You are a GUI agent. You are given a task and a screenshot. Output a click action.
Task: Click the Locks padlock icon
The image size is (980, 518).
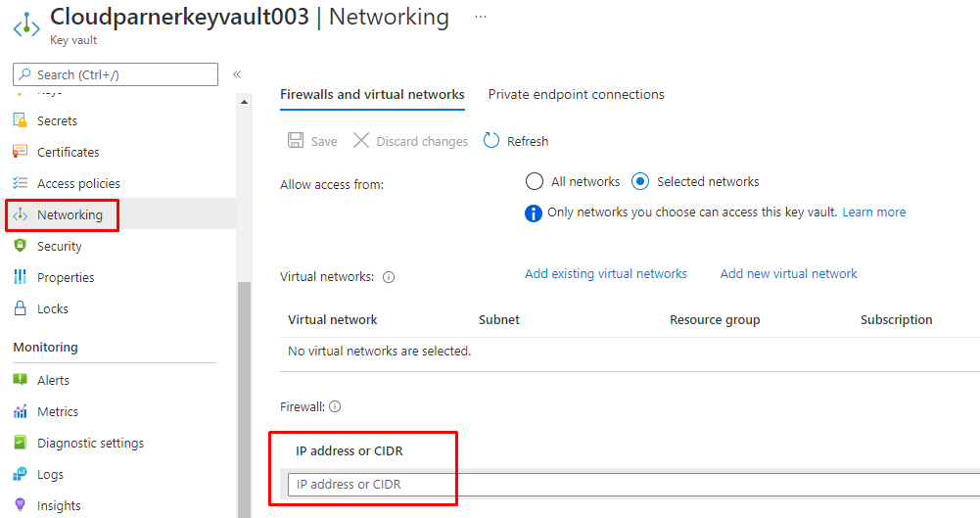tap(20, 308)
